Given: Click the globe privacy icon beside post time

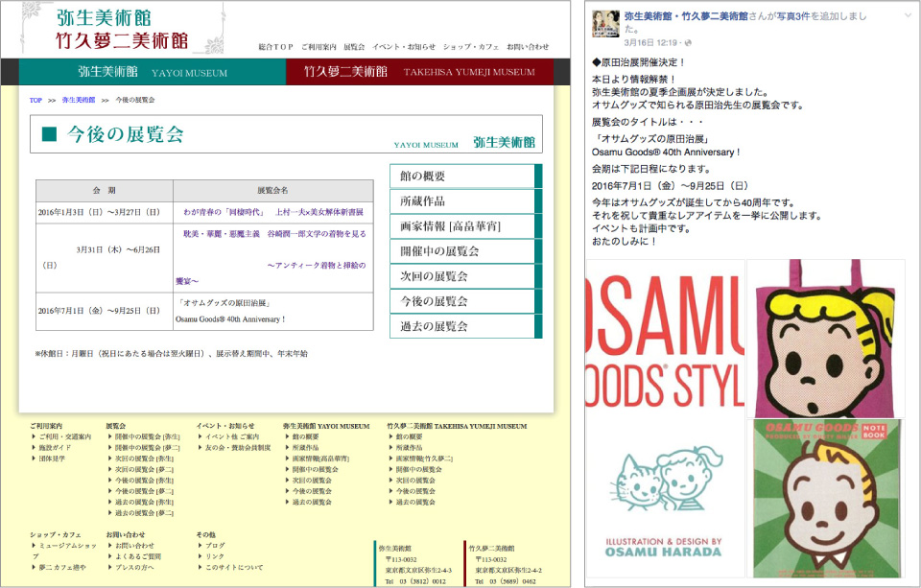Looking at the screenshot, I should [689, 43].
